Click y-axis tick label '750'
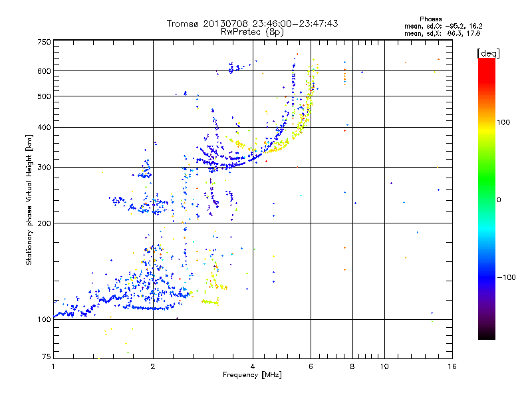Viewport: 532px width, 399px height. pyautogui.click(x=44, y=42)
